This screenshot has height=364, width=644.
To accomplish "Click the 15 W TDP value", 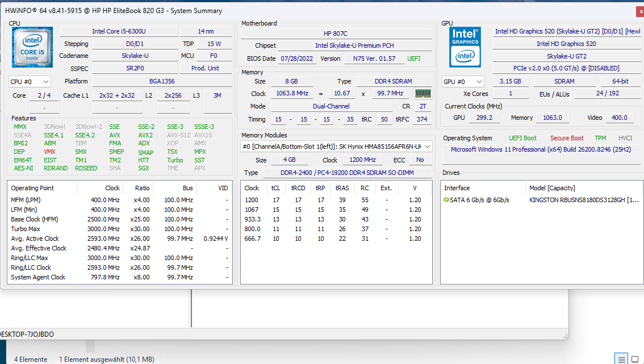I will pyautogui.click(x=214, y=44).
